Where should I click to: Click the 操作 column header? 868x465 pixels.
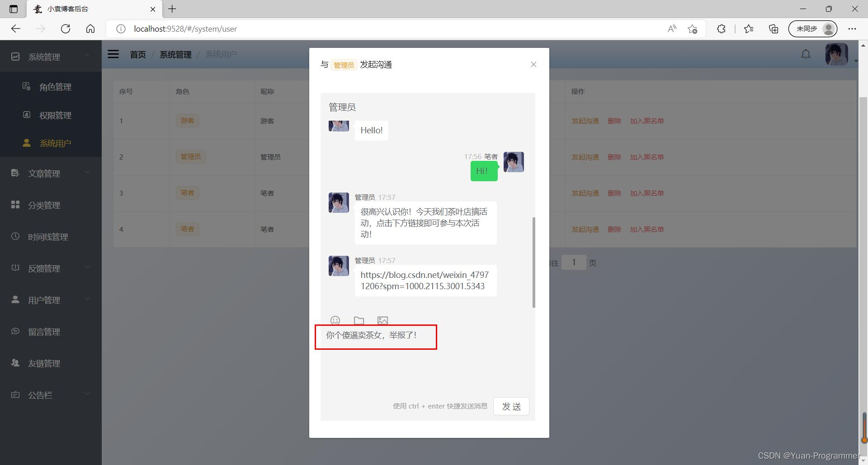click(578, 92)
